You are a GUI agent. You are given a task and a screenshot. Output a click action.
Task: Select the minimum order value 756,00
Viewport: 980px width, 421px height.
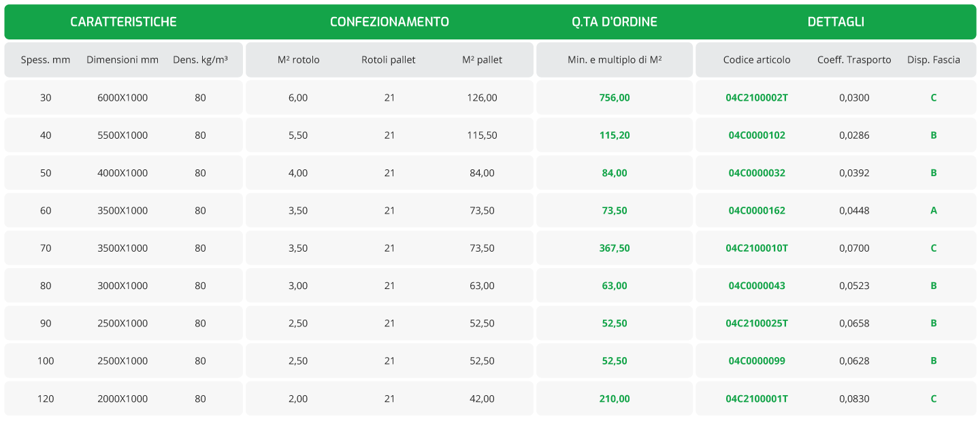pos(615,97)
